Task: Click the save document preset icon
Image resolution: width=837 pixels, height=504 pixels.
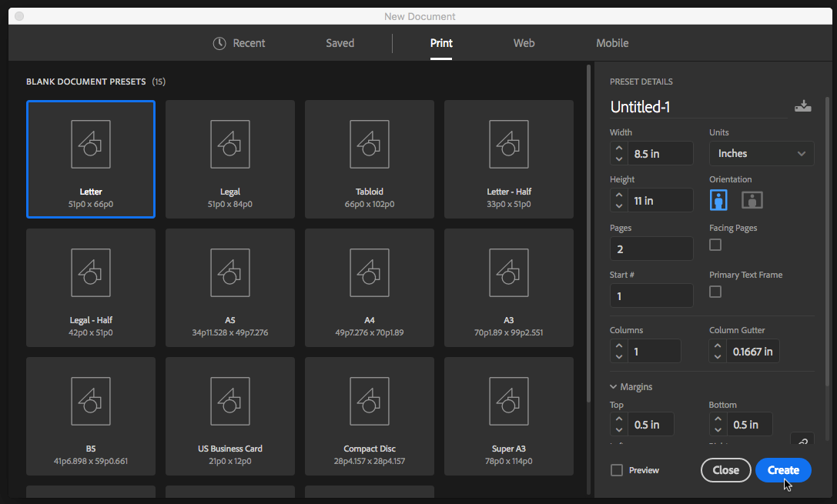Action: (802, 107)
